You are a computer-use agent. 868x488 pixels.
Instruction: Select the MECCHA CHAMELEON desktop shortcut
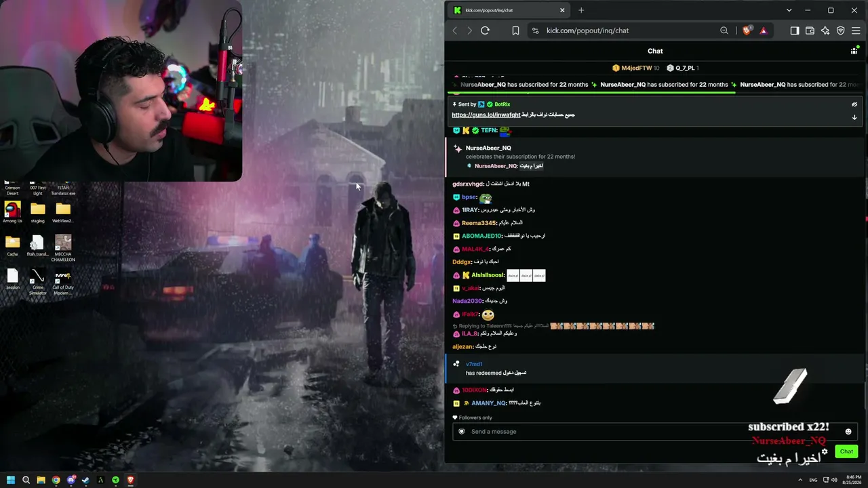point(63,248)
